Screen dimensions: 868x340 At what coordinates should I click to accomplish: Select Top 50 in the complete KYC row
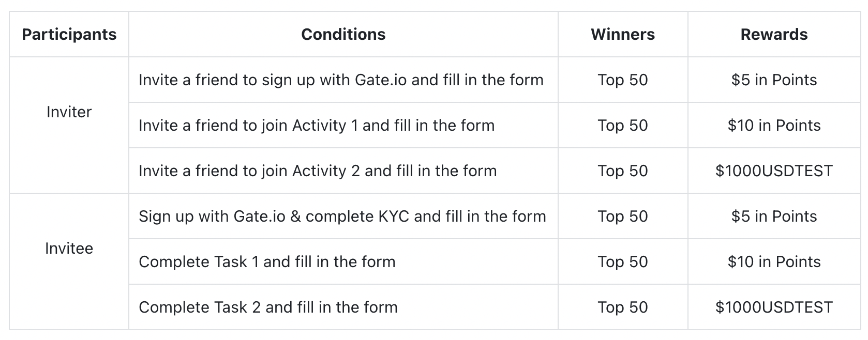click(622, 217)
